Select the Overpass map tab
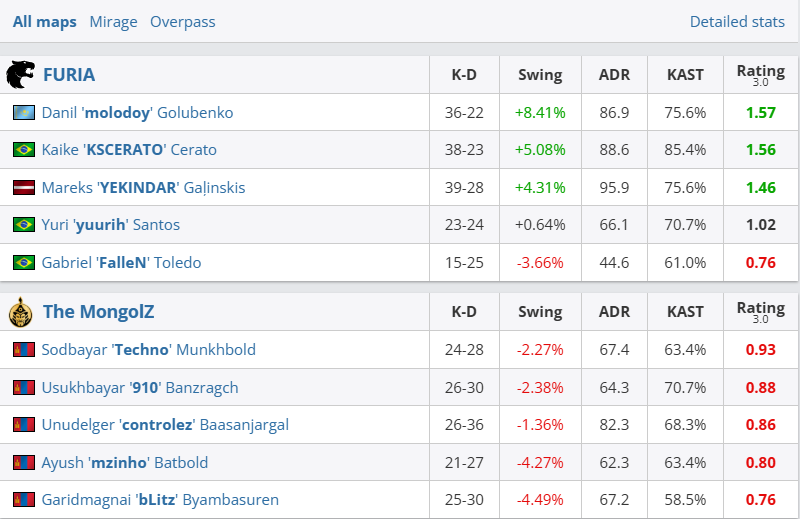 coord(182,22)
